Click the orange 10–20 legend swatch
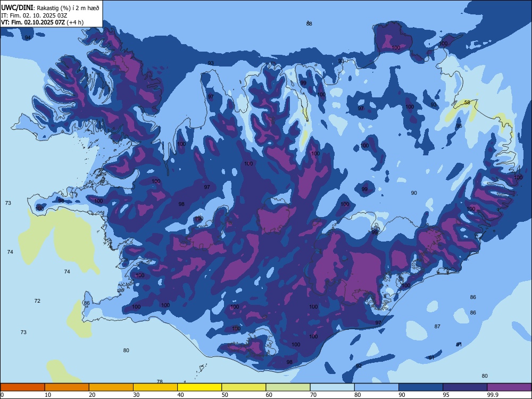Image resolution: width=532 pixels, height=399 pixels. tap(67, 387)
